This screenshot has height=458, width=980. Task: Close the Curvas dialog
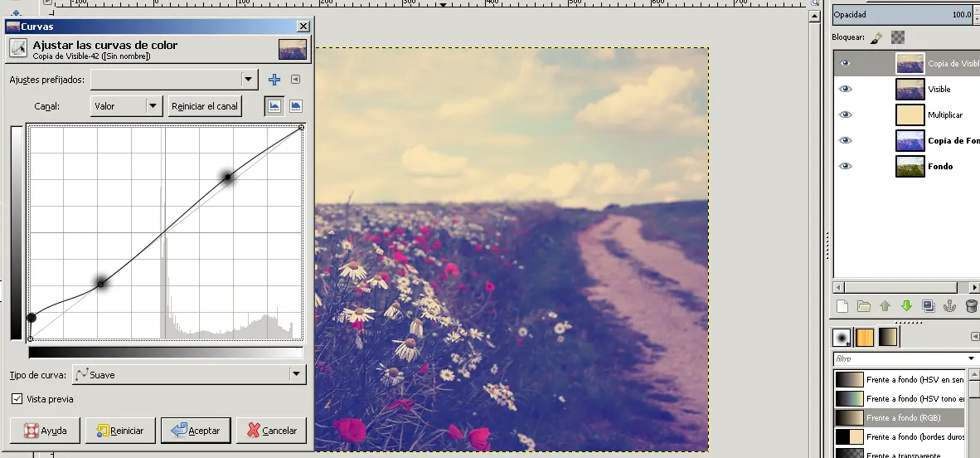(x=303, y=27)
